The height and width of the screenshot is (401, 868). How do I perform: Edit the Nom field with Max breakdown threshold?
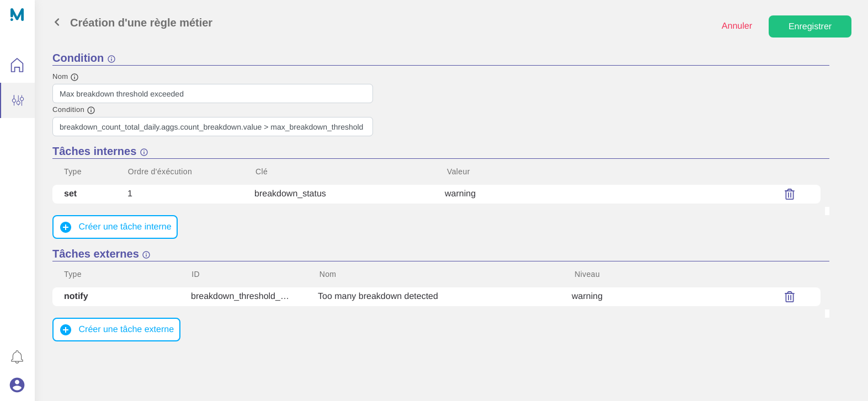(212, 94)
